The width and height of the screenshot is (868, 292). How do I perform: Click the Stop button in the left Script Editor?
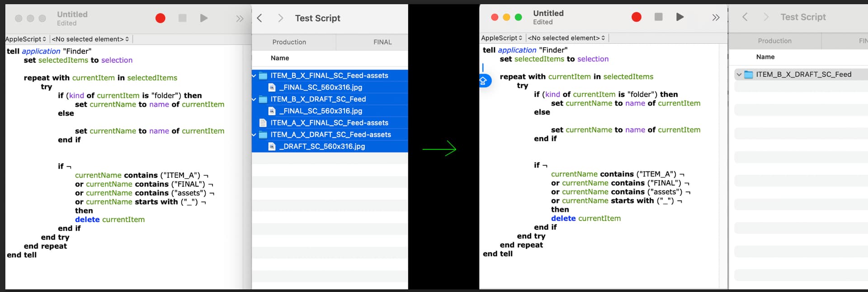(x=183, y=18)
